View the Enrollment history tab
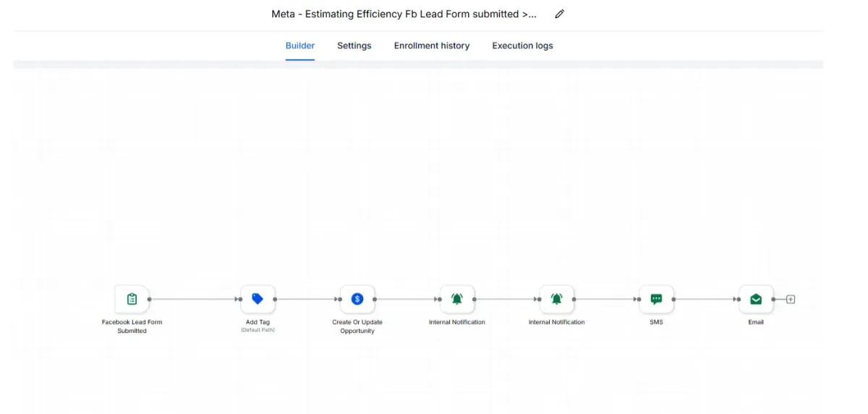 [432, 46]
